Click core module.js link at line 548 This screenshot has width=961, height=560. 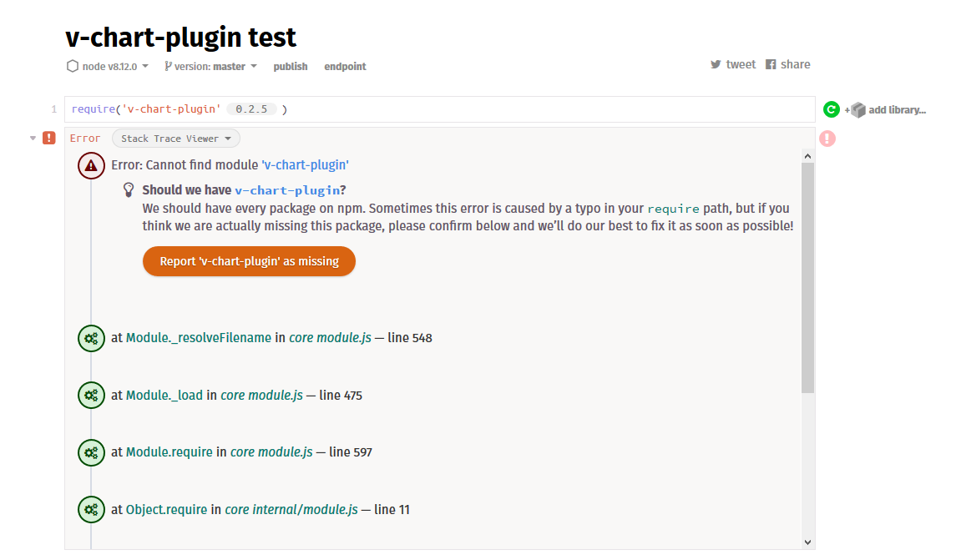[331, 338]
